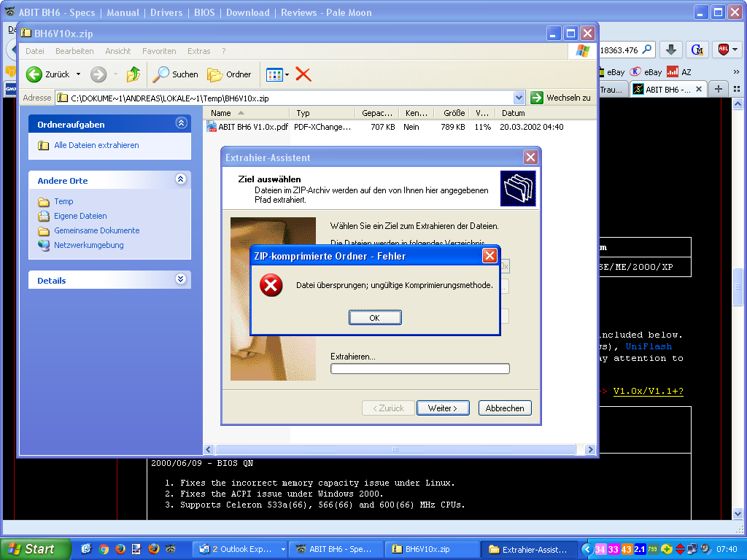Open the Zurück history dropdown arrow
747x560 pixels.
click(x=78, y=74)
